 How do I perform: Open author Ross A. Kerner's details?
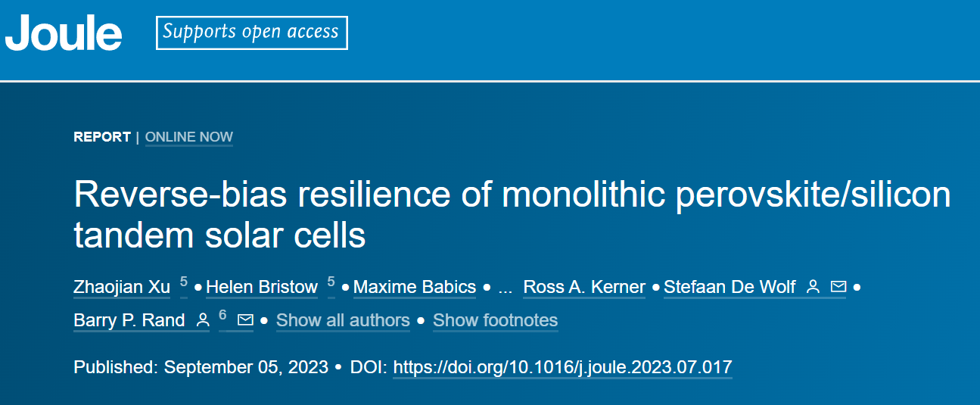(x=584, y=287)
